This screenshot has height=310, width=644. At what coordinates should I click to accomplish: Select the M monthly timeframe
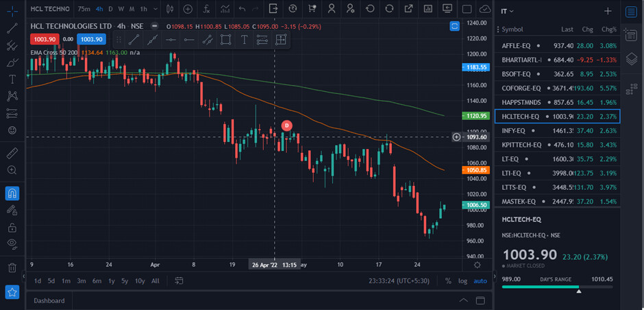point(132,9)
